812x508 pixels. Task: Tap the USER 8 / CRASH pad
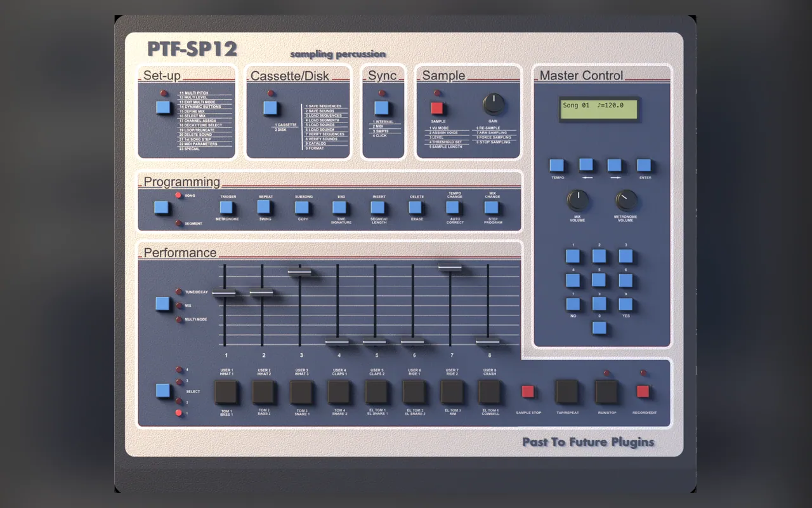489,392
